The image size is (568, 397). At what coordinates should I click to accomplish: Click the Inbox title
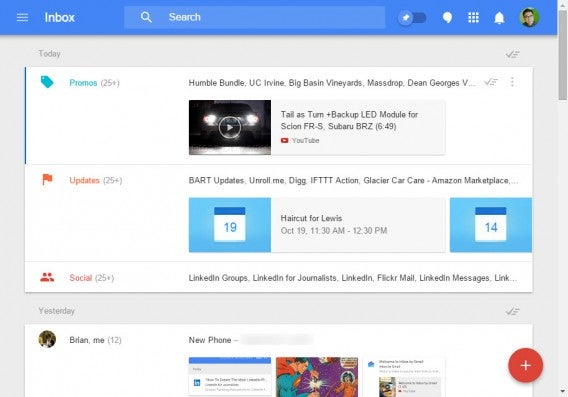coord(60,17)
